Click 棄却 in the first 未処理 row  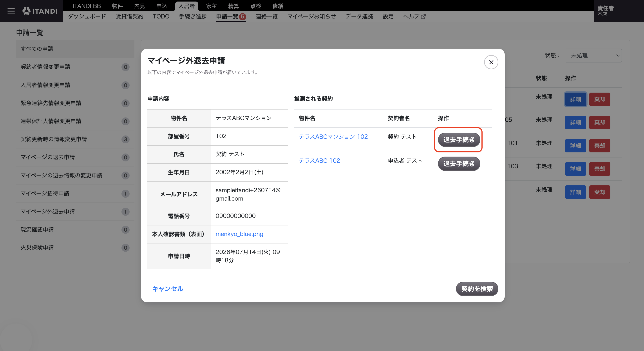coord(600,99)
